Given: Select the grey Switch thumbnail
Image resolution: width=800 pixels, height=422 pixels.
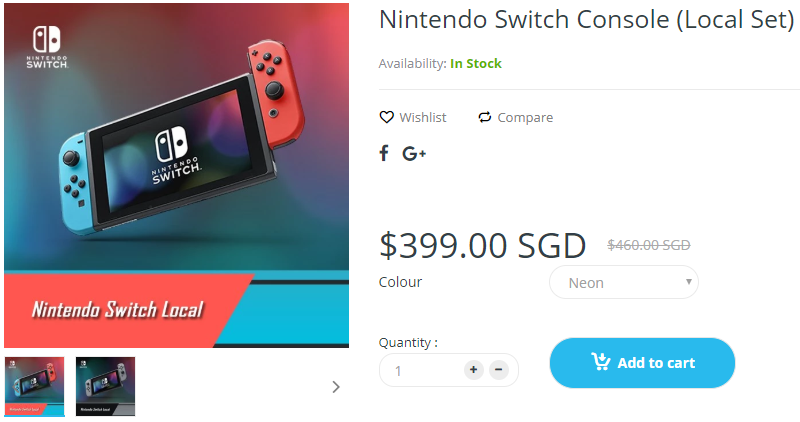Looking at the screenshot, I should [105, 386].
